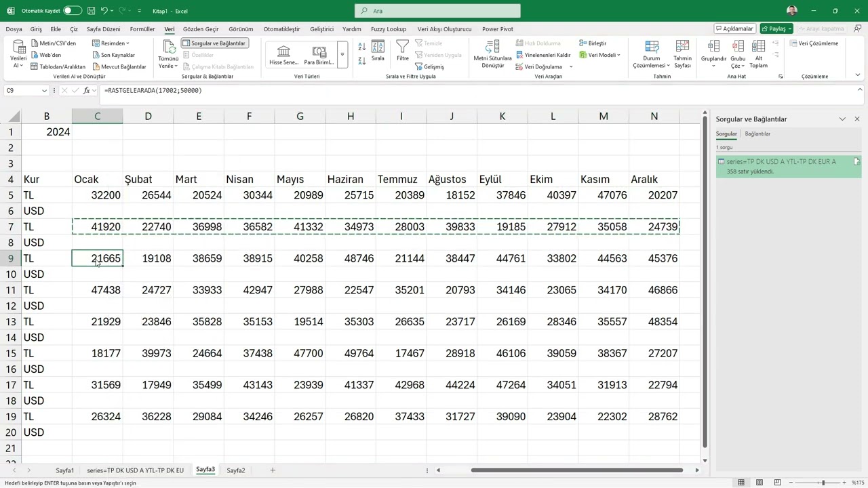This screenshot has height=488, width=868.
Task: Close the Sorgular ve Bağlantılar pane
Action: pyautogui.click(x=857, y=119)
